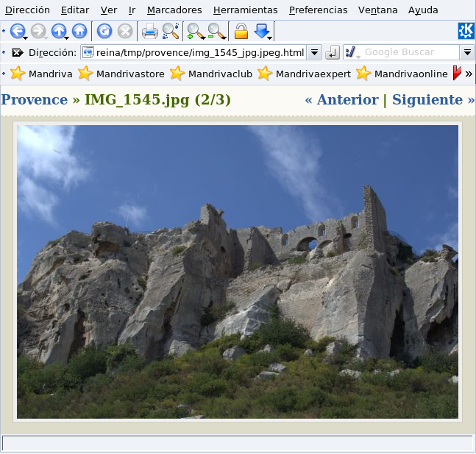Click the printer icon to print
476x454 pixels.
(x=149, y=31)
